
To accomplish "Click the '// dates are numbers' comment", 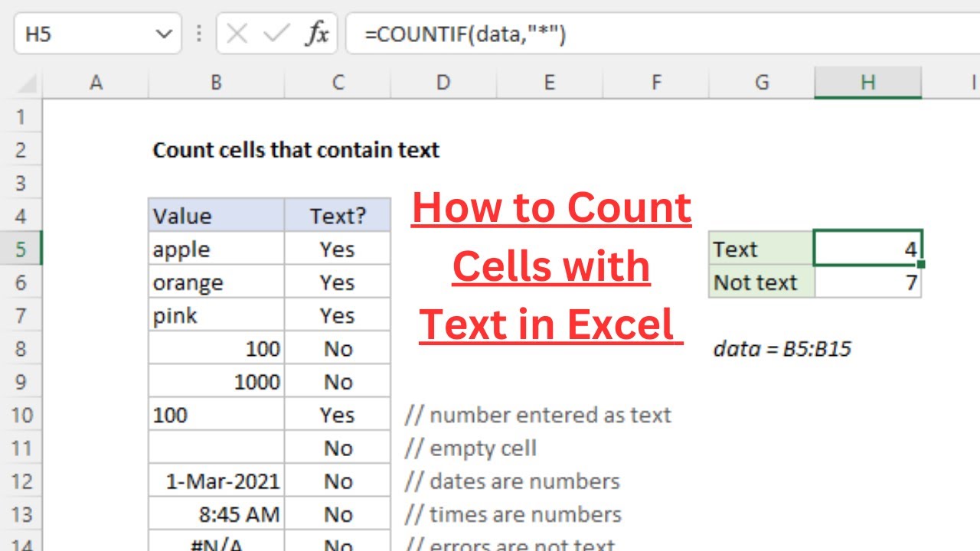I will point(512,481).
